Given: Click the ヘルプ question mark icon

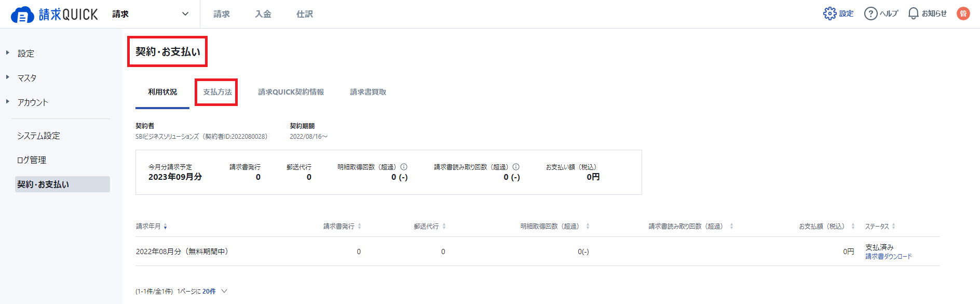Looking at the screenshot, I should 872,13.
